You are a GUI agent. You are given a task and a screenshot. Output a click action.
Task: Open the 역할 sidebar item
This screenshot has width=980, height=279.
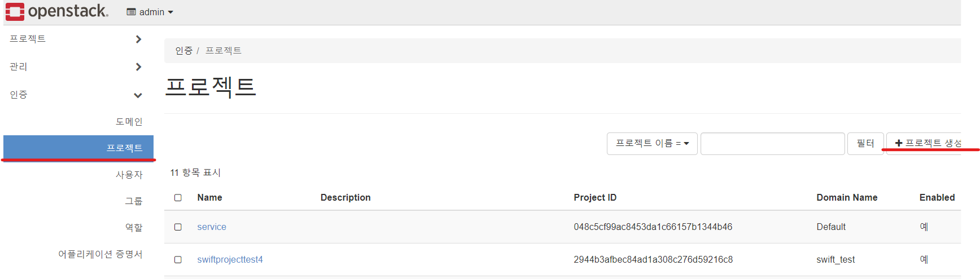tap(134, 228)
